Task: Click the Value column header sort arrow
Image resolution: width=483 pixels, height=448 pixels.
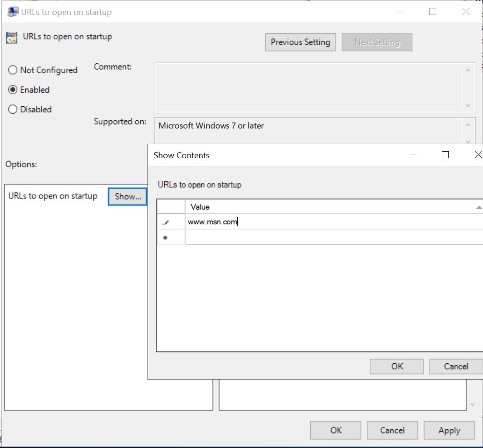Action: point(478,207)
